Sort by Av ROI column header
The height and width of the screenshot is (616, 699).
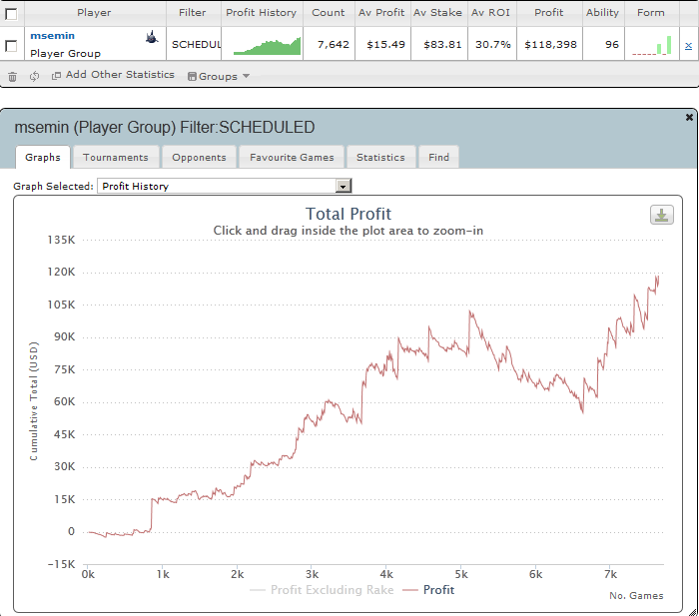click(x=491, y=13)
